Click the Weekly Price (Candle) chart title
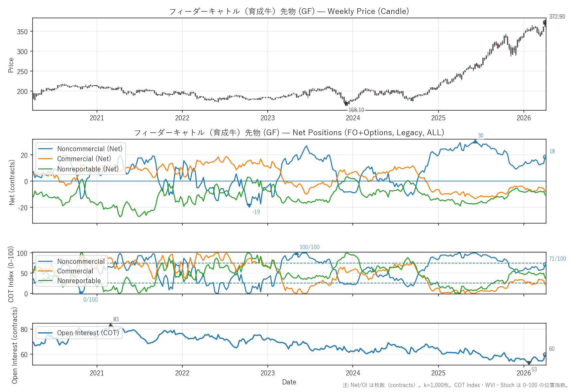The width and height of the screenshot is (574, 392). (x=289, y=11)
